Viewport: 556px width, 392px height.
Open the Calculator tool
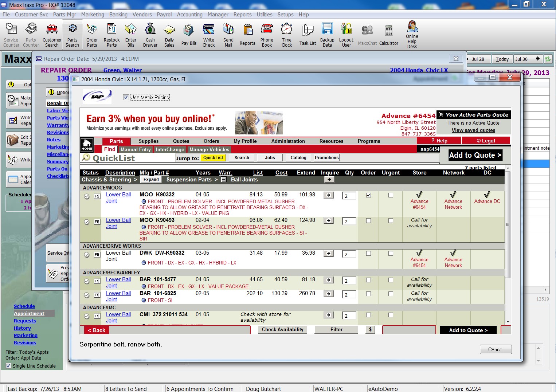pos(389,35)
